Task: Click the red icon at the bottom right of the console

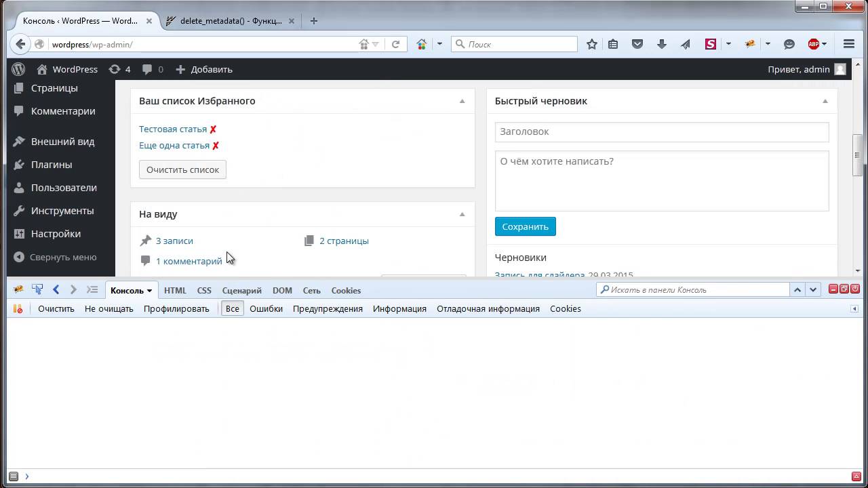Action: pyautogui.click(x=856, y=476)
